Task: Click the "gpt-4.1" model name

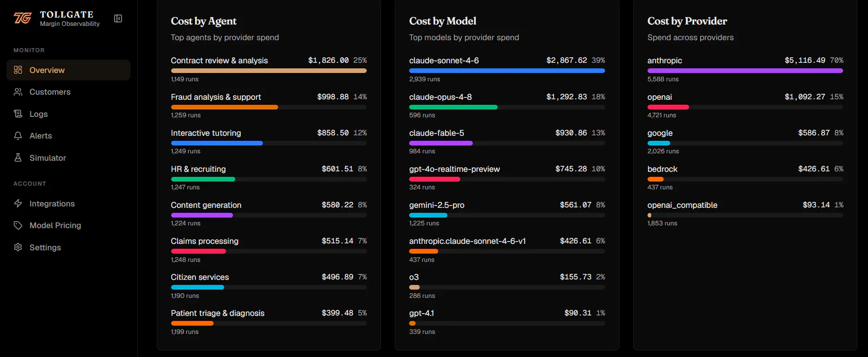Action: pyautogui.click(x=422, y=313)
